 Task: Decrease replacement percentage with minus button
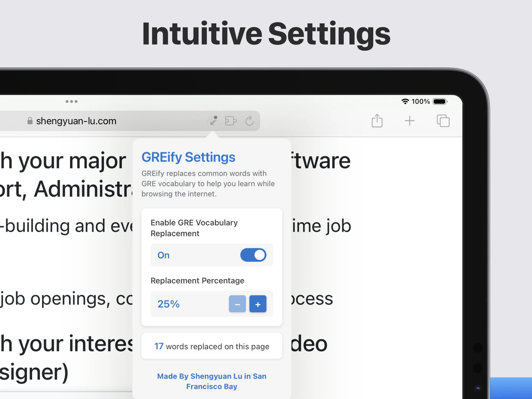(x=237, y=304)
